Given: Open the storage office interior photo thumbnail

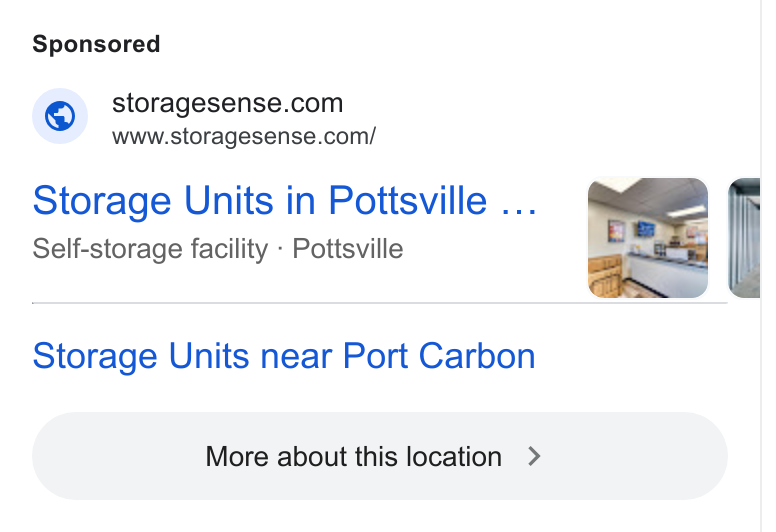Looking at the screenshot, I should pos(648,238).
